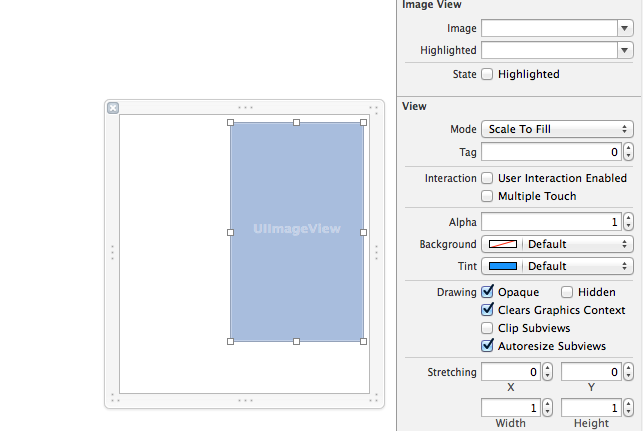Image resolution: width=643 pixels, height=431 pixels.
Task: Toggle the State Highlighted checkbox
Action: click(x=487, y=74)
